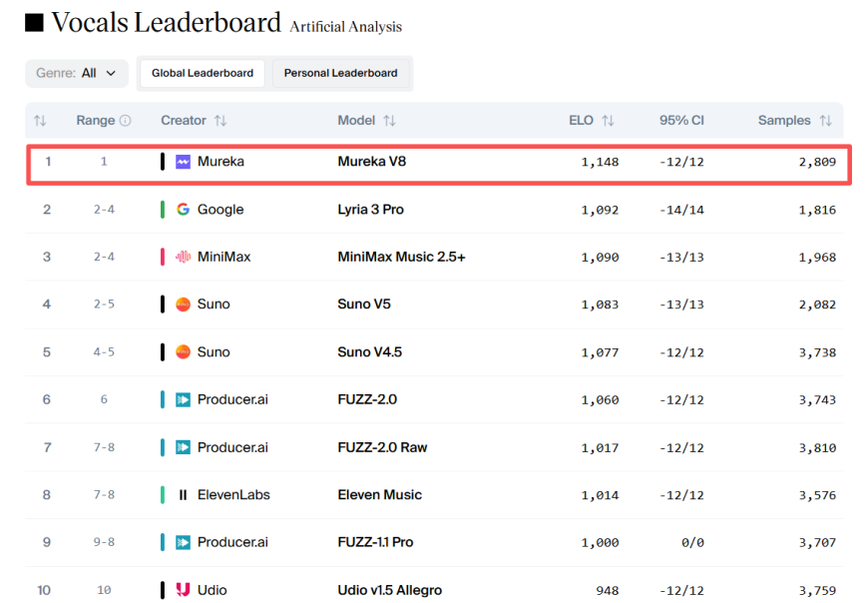This screenshot has width=868, height=603.
Task: Toggle sorting by the Samples column
Action: [x=825, y=121]
